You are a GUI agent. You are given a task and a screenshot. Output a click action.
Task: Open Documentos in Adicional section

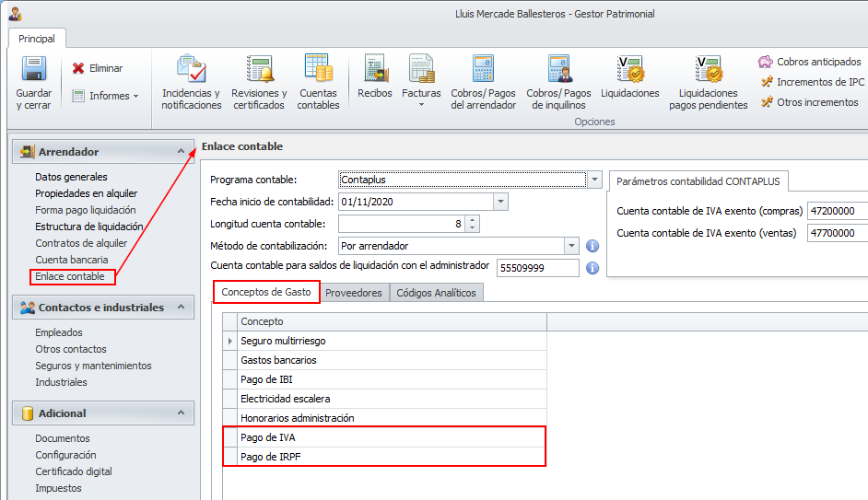(x=63, y=438)
